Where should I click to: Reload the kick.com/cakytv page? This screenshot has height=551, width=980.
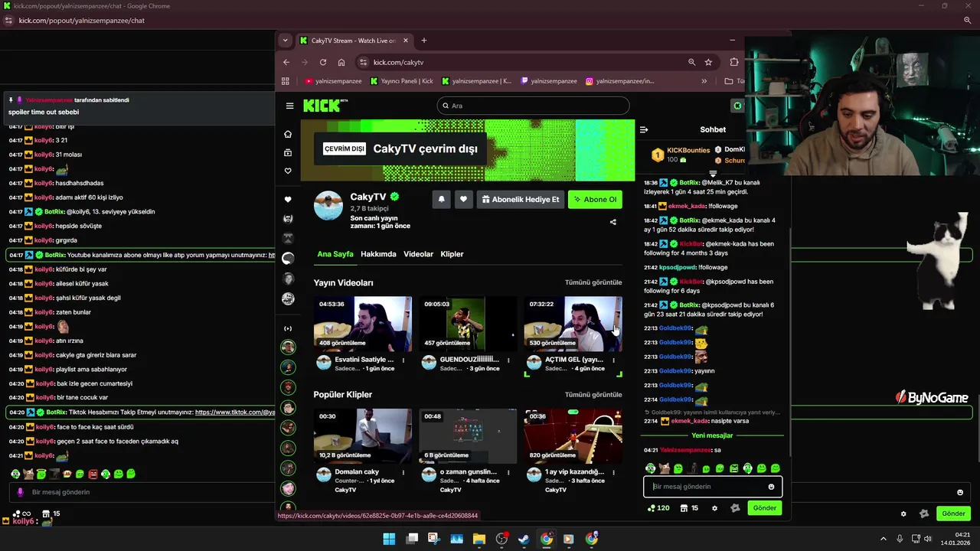(x=323, y=62)
